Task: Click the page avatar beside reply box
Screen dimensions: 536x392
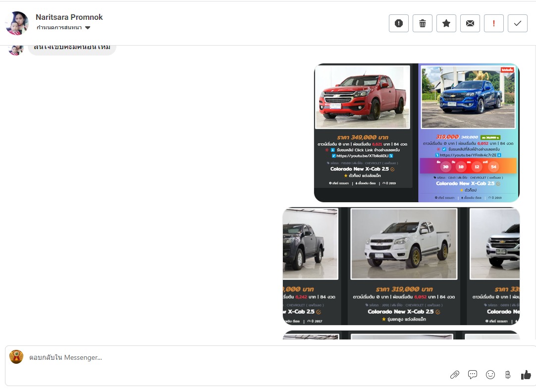Action: [16, 357]
